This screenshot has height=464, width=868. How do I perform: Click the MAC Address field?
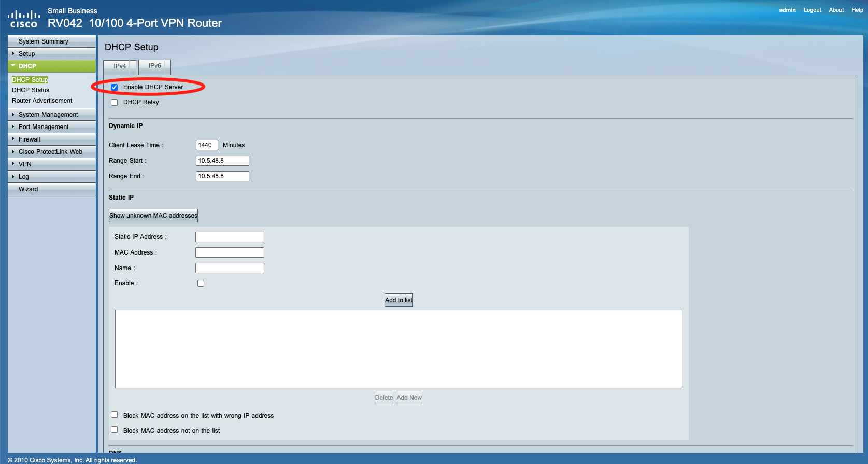(x=230, y=252)
